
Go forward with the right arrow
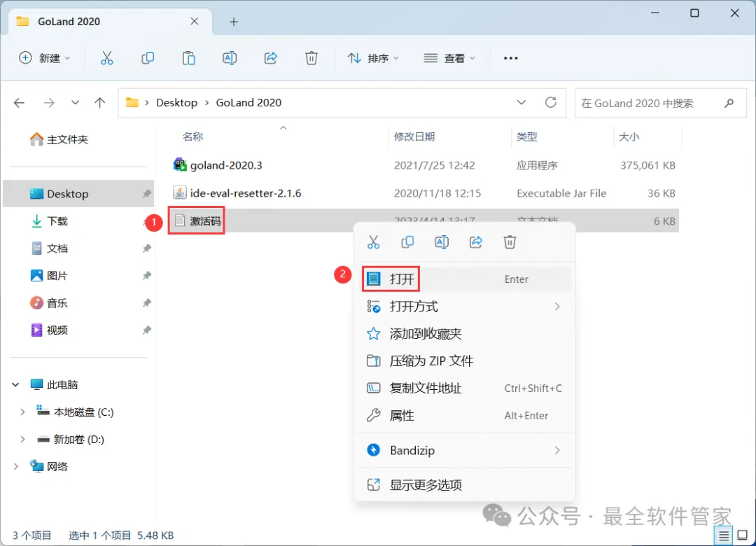49,103
